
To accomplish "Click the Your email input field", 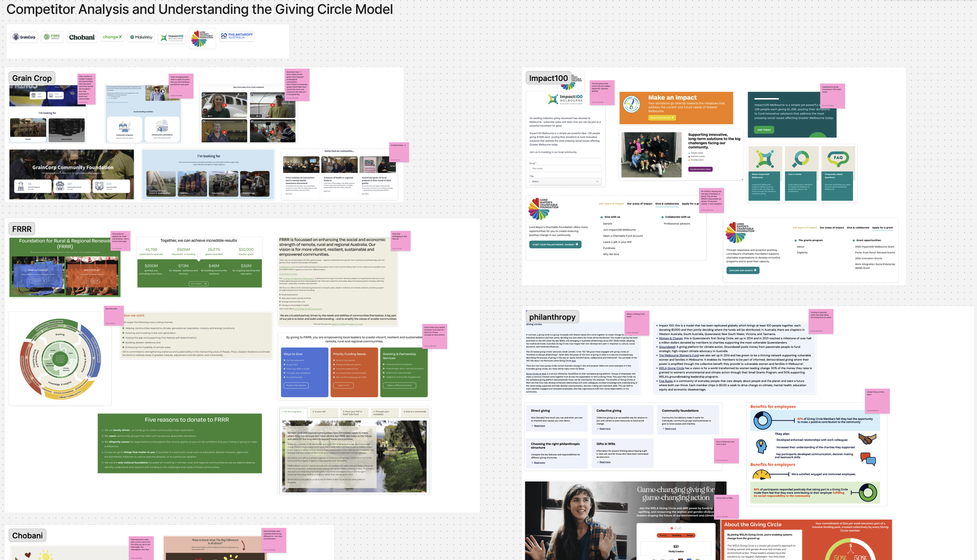I will pyautogui.click(x=565, y=168).
